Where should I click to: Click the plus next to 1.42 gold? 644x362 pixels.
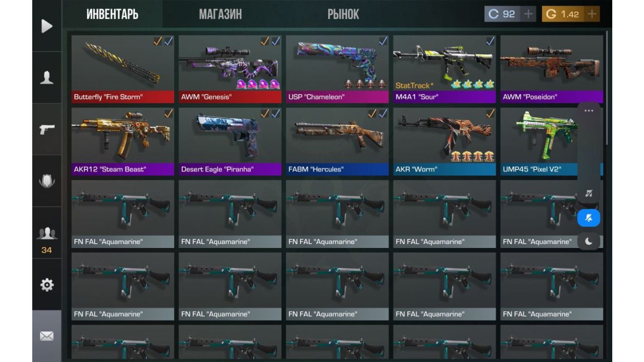coord(592,14)
